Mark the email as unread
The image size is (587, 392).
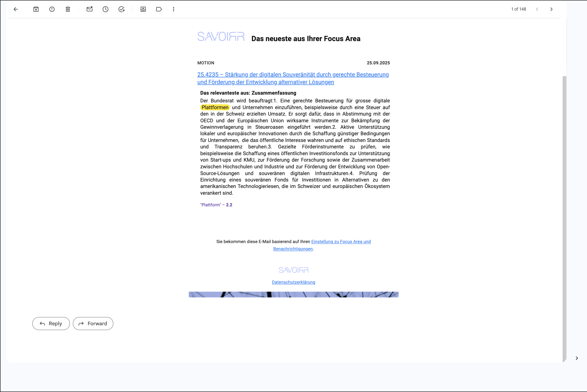[89, 9]
